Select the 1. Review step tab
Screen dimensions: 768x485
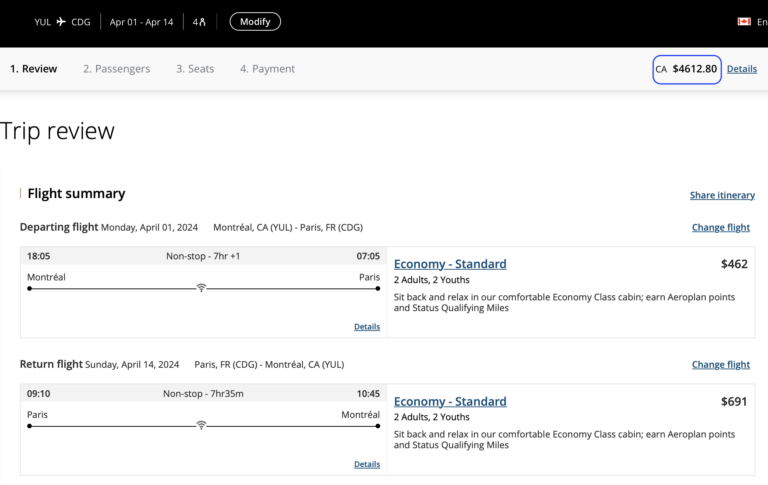[x=34, y=69]
